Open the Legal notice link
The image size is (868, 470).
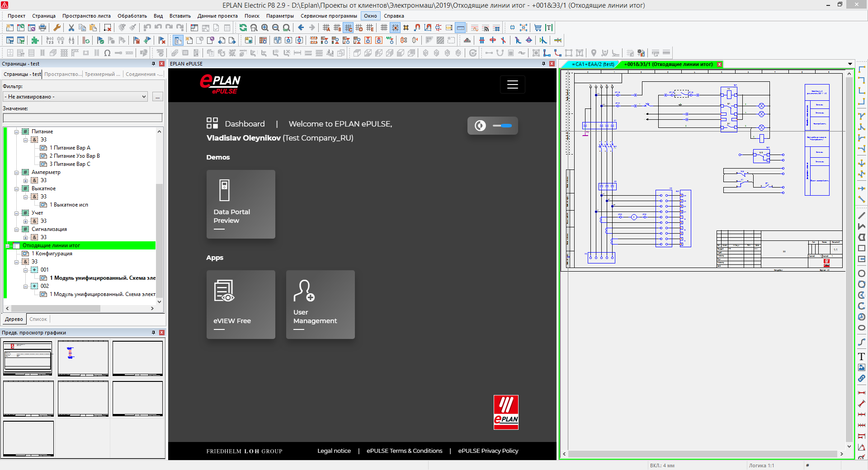click(334, 451)
